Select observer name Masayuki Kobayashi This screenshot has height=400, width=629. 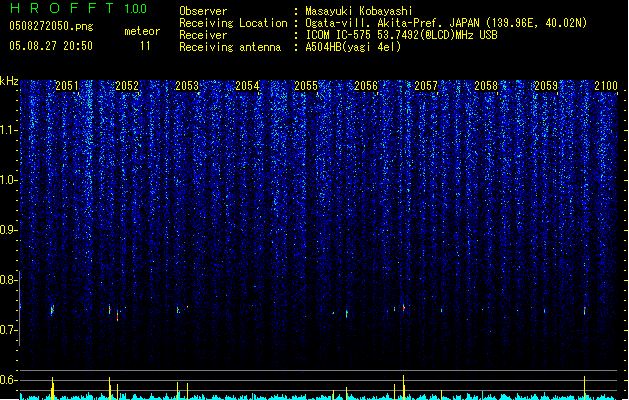[359, 11]
